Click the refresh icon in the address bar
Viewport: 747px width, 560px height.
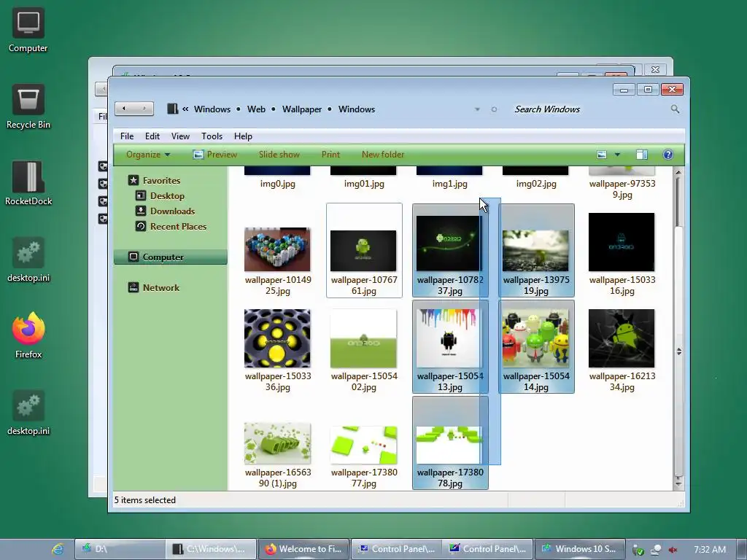(x=494, y=109)
